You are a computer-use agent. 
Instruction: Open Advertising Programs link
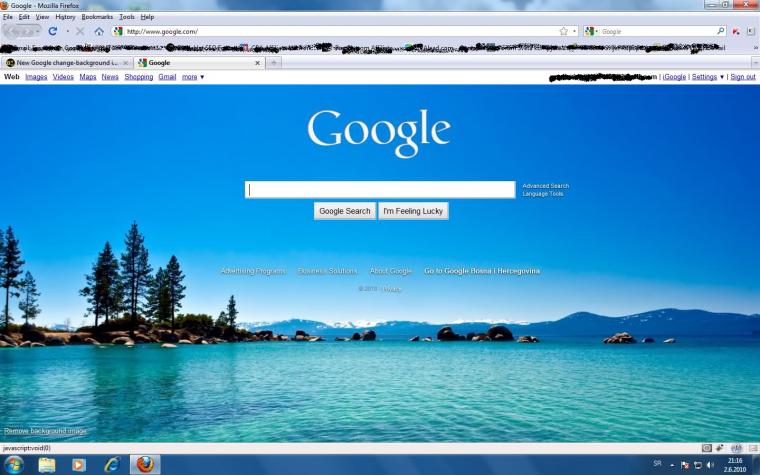(x=253, y=271)
